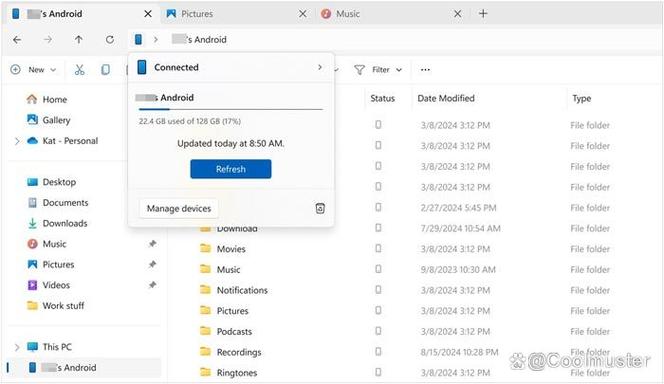Click the Podcasts row phone status icon

click(378, 331)
